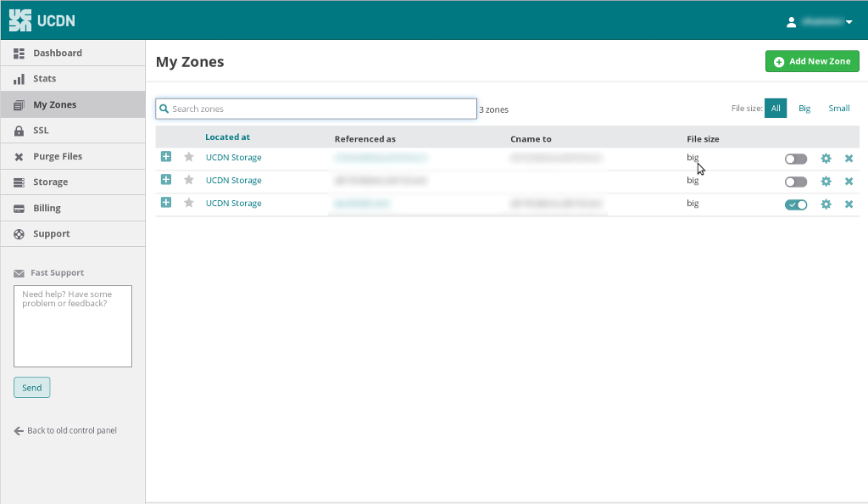
Task: Disable the third zone toggle switch
Action: 795,204
